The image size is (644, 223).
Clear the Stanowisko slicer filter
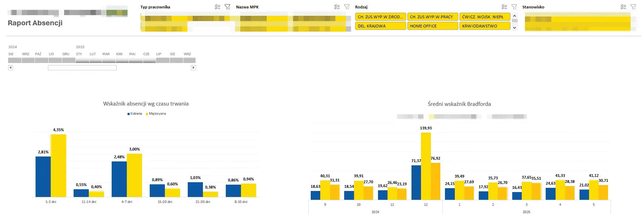click(633, 7)
